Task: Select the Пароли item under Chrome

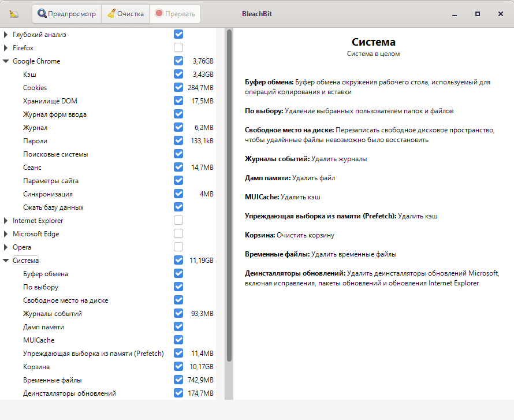Action: pyautogui.click(x=35, y=141)
